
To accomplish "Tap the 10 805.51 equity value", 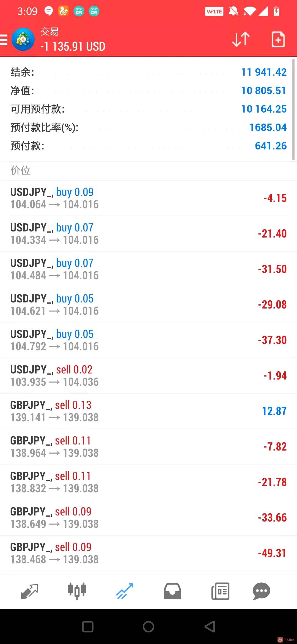I will (264, 91).
